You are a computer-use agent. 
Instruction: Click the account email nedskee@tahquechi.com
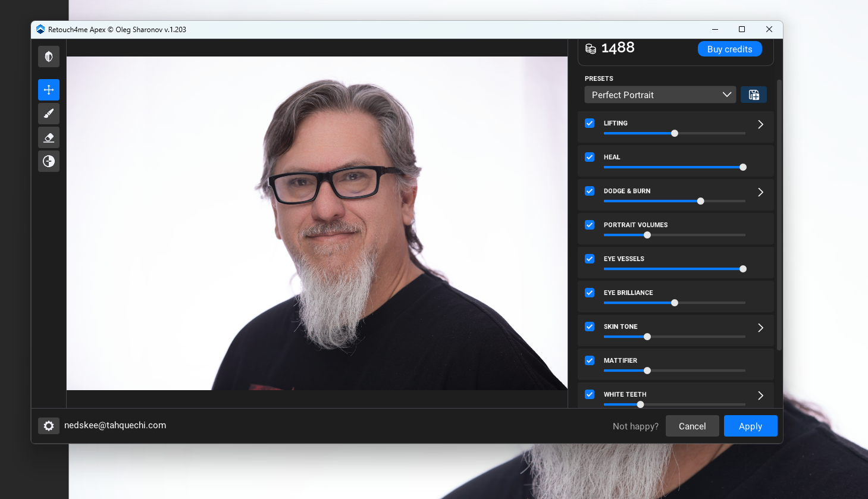coord(115,425)
